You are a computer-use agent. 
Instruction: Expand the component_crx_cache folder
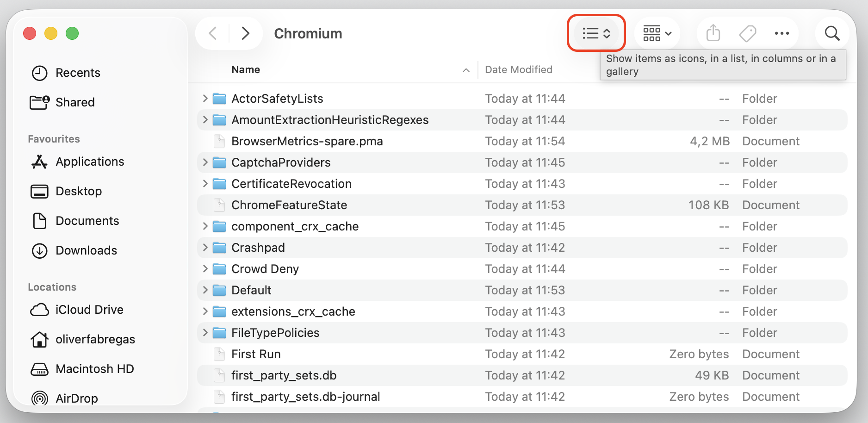click(x=205, y=226)
